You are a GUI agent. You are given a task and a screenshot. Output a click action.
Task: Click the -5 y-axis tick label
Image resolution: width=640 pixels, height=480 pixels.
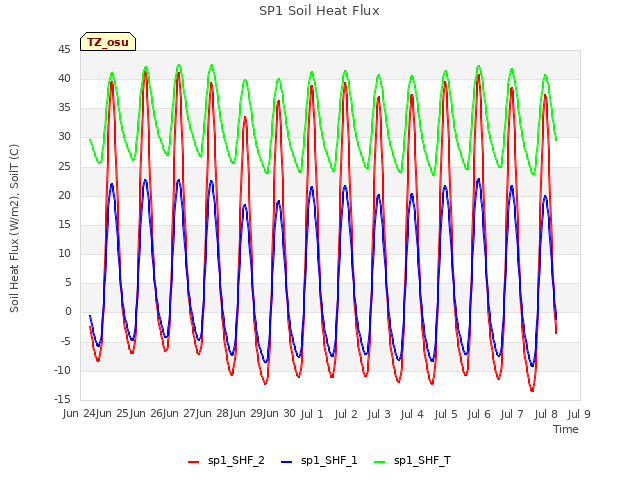coord(66,341)
